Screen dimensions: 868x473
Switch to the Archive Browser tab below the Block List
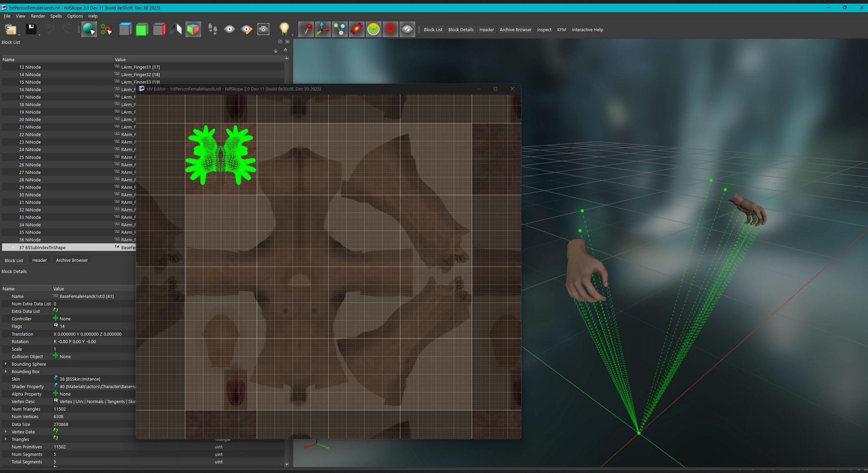click(72, 260)
